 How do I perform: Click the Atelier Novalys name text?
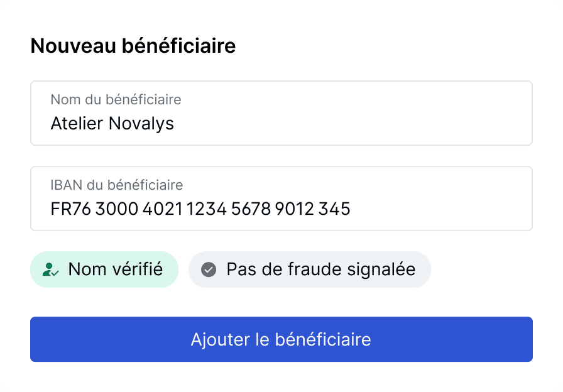[x=112, y=124]
